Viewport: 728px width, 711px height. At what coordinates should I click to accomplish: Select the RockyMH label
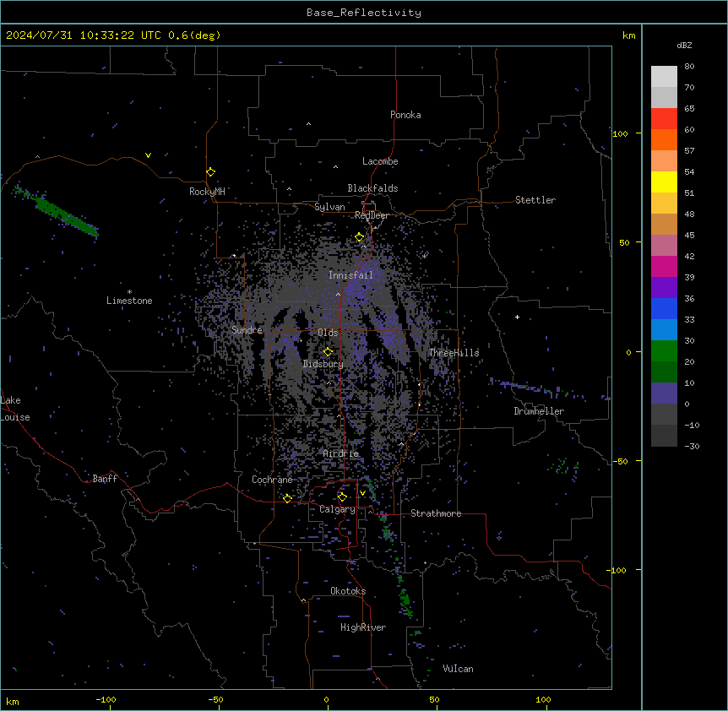click(x=207, y=191)
